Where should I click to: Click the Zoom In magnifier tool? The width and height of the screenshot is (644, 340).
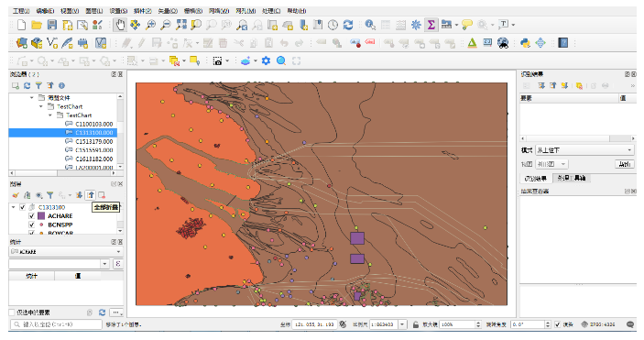point(151,25)
